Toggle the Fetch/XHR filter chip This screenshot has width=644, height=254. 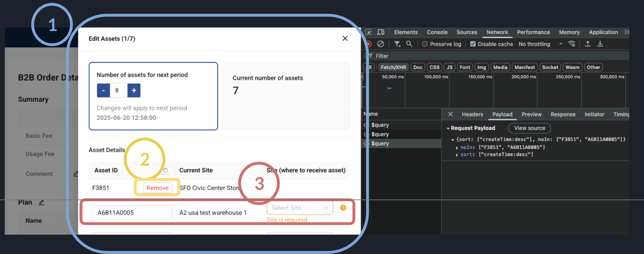point(393,67)
